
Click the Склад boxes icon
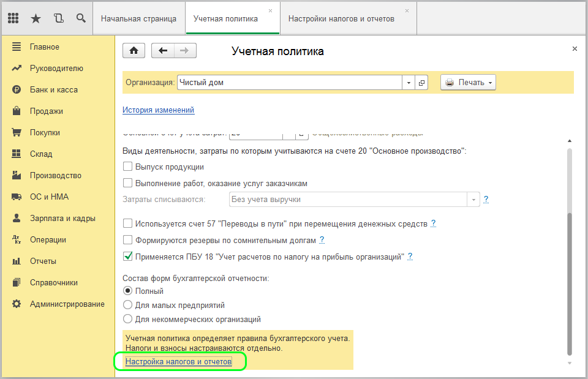tap(16, 154)
